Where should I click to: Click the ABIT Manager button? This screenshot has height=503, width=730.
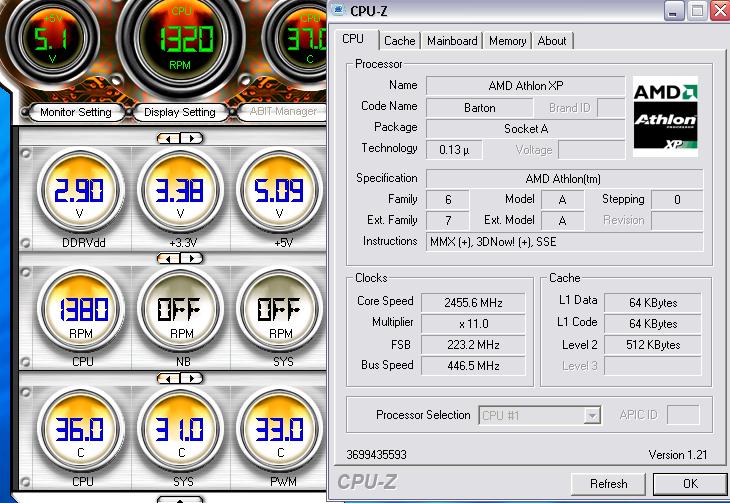click(x=282, y=112)
